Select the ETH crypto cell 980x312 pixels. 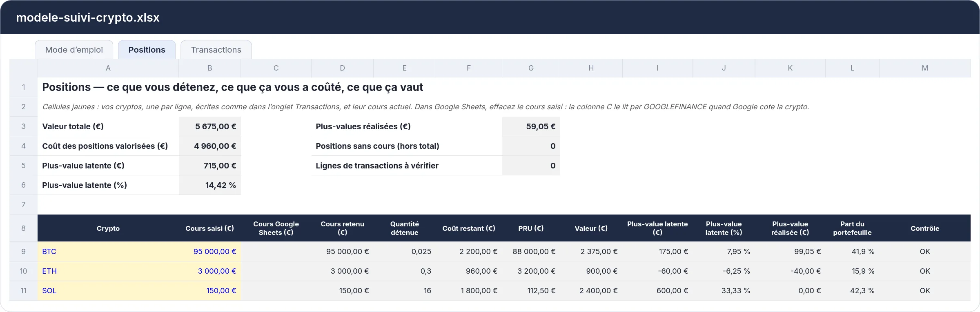(x=108, y=271)
